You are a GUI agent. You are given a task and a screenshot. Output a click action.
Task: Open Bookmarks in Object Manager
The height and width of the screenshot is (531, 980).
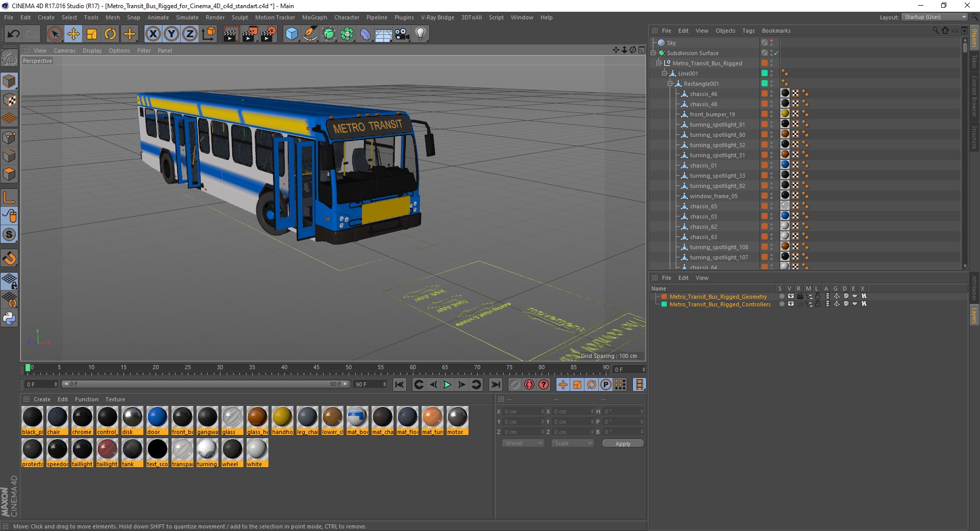(776, 31)
